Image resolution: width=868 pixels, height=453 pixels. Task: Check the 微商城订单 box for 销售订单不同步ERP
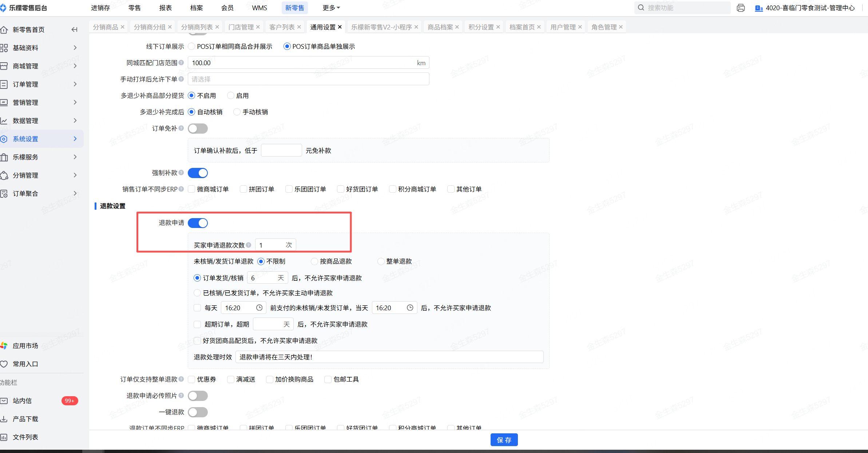point(192,189)
